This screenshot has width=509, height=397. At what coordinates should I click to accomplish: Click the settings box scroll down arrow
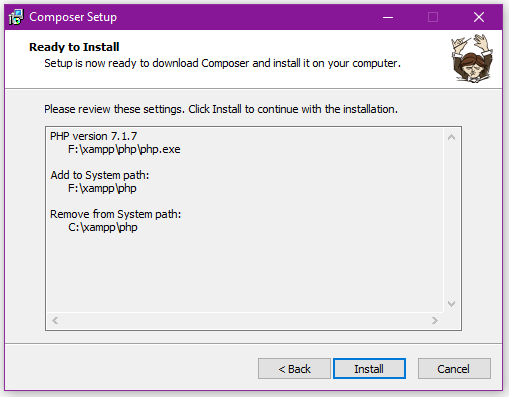[x=452, y=304]
